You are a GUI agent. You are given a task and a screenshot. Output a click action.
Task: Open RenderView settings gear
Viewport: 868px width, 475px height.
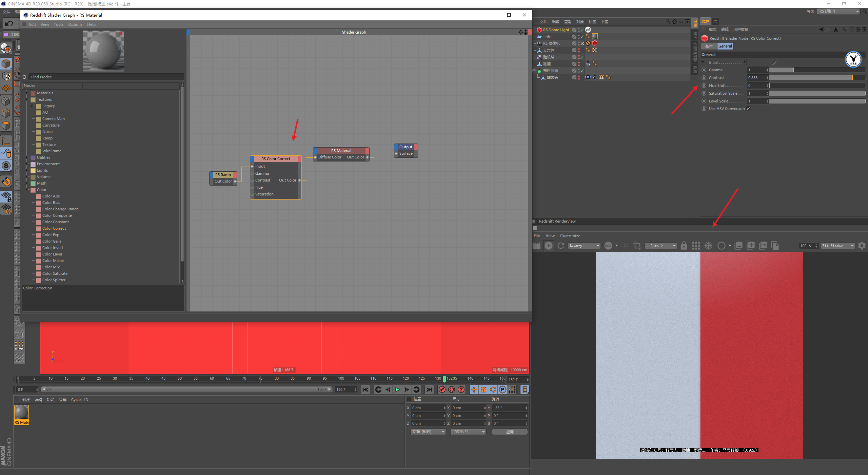(862, 246)
